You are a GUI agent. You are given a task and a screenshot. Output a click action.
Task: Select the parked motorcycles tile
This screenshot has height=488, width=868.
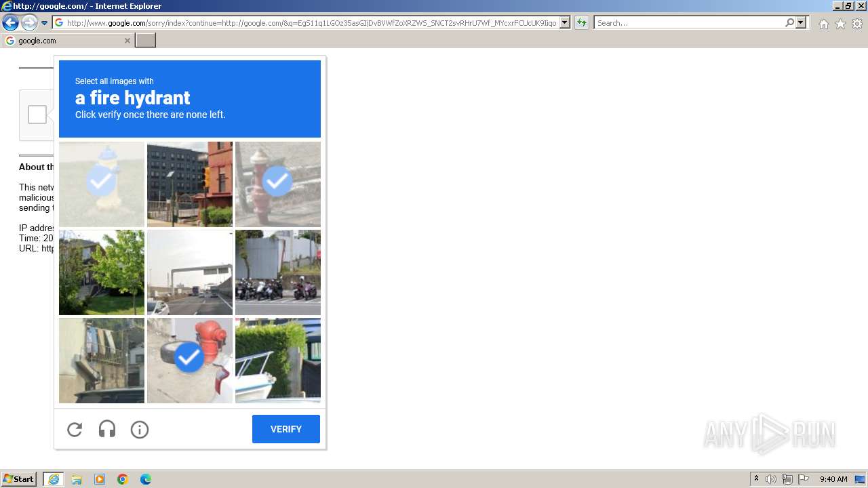click(278, 272)
